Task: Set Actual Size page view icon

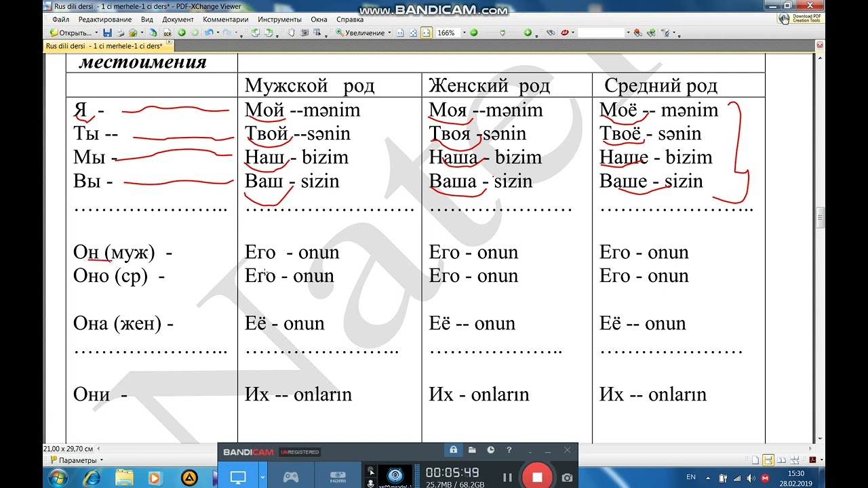Action: click(x=400, y=33)
